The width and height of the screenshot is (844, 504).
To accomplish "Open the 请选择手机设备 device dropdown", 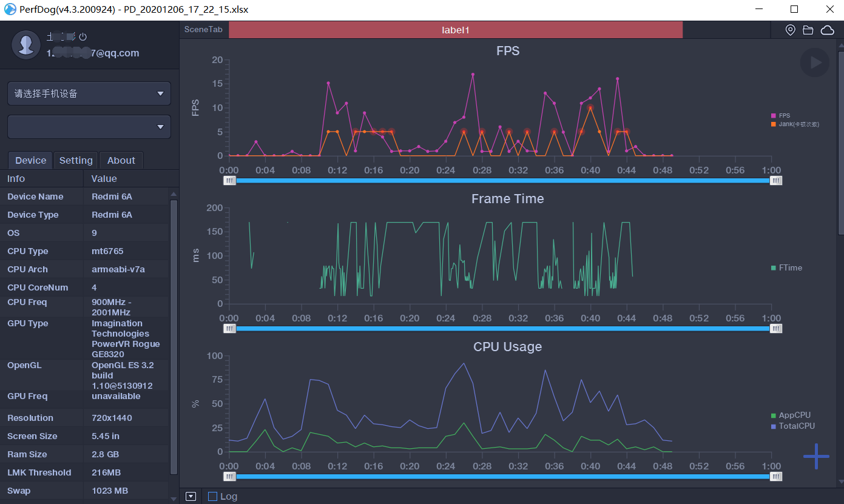I will point(89,93).
